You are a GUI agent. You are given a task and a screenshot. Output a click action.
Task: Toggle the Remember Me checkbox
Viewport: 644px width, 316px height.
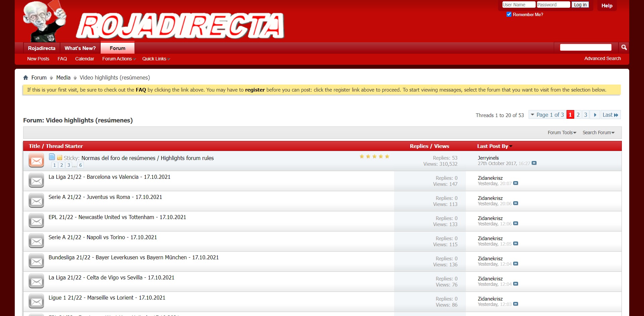tap(509, 14)
